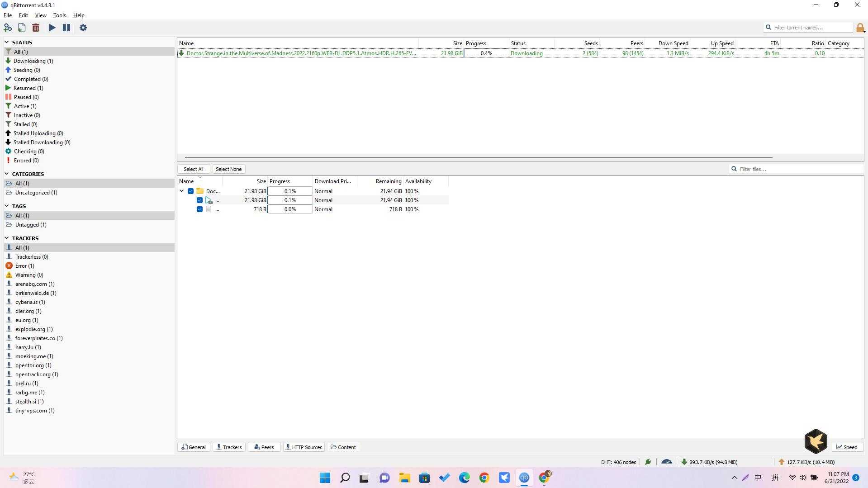The image size is (868, 488).
Task: Switch to the Trackers tab
Action: tap(229, 447)
